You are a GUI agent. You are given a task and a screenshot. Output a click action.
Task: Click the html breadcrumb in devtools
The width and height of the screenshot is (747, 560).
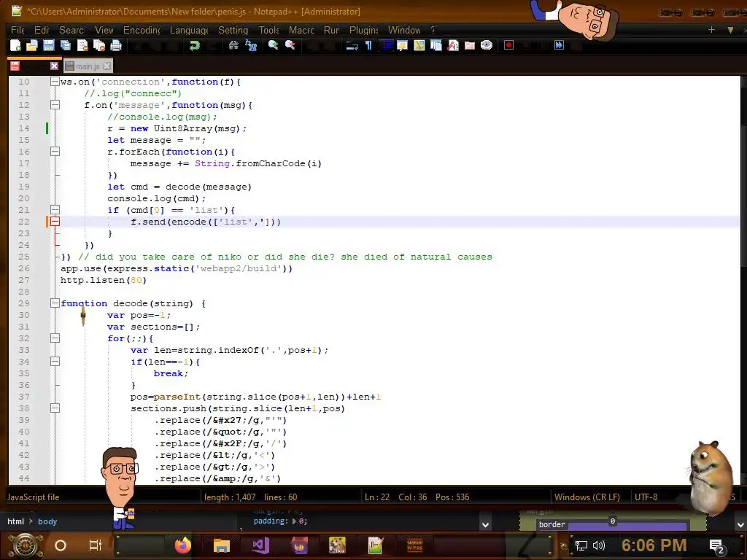(x=16, y=521)
